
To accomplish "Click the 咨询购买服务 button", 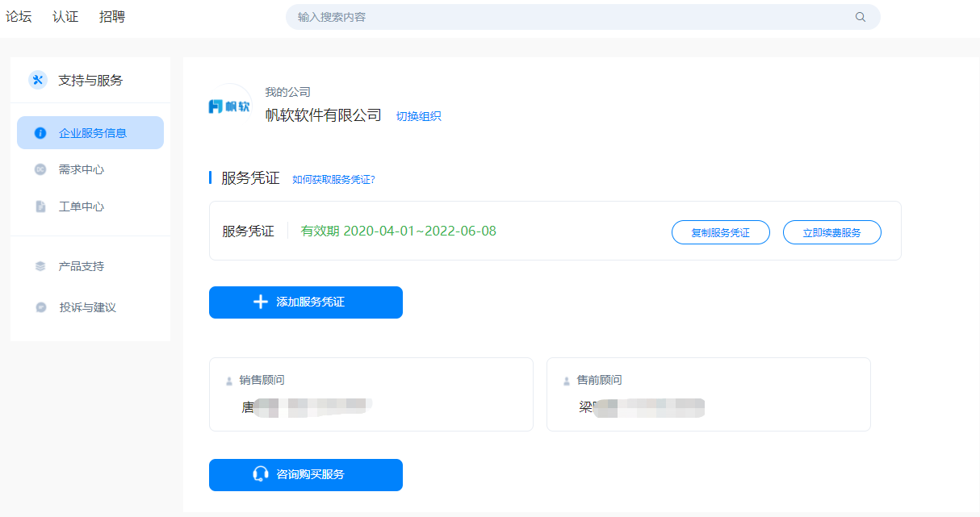I will (306, 475).
